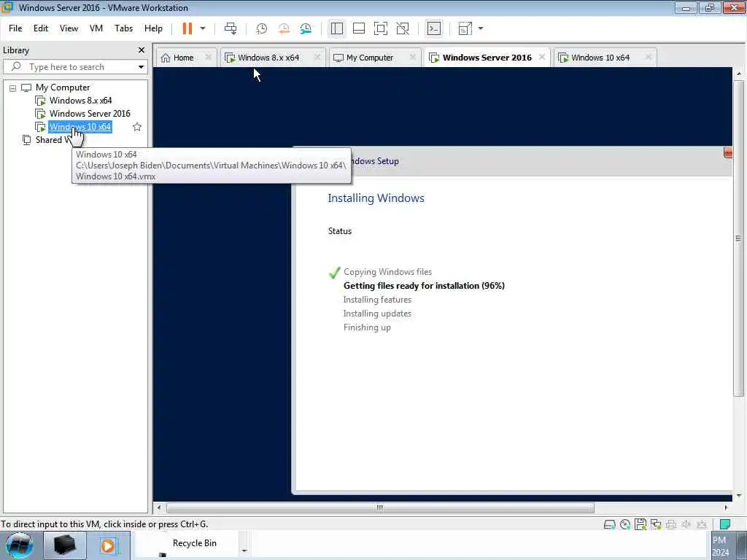The image size is (747, 560).
Task: Enter full screen mode from the toolbar
Action: [x=381, y=28]
